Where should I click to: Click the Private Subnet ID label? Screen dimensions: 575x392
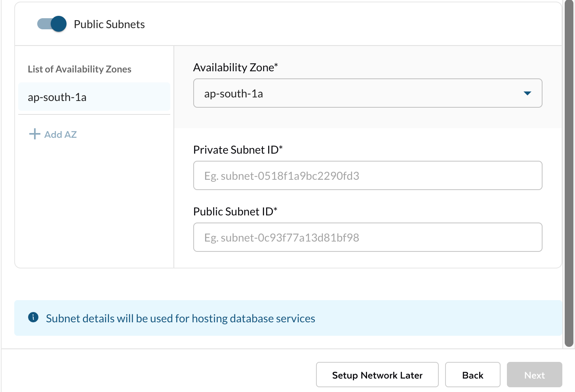click(x=238, y=150)
